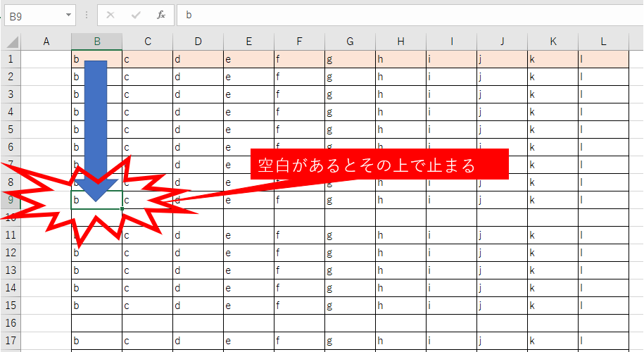Image resolution: width=644 pixels, height=352 pixels.
Task: Click the formula bar options dots handle
Action: click(87, 15)
